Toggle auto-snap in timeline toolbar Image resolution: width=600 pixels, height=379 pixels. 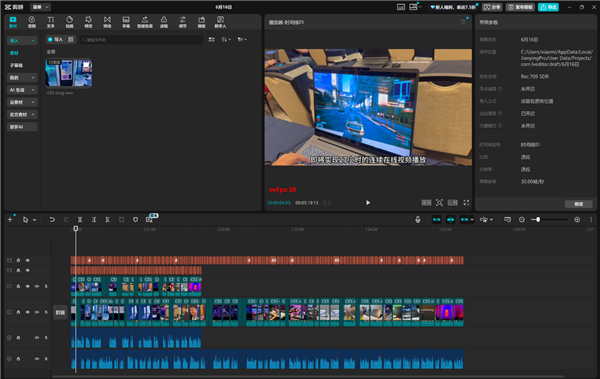tap(450, 219)
